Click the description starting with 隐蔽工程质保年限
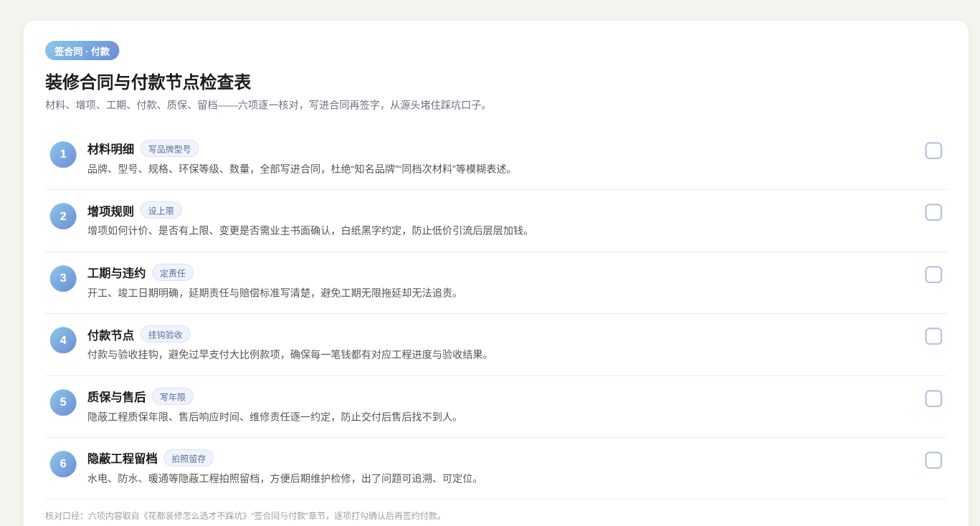 (275, 417)
